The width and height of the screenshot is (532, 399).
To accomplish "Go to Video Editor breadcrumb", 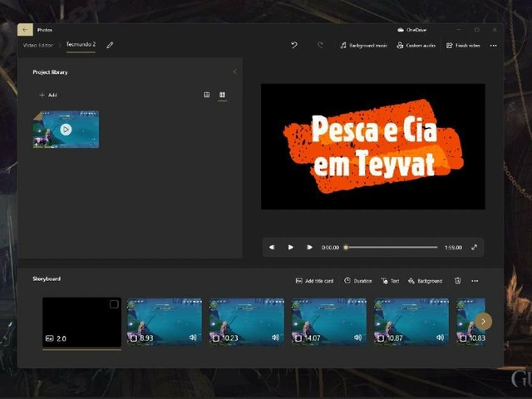I will click(39, 45).
